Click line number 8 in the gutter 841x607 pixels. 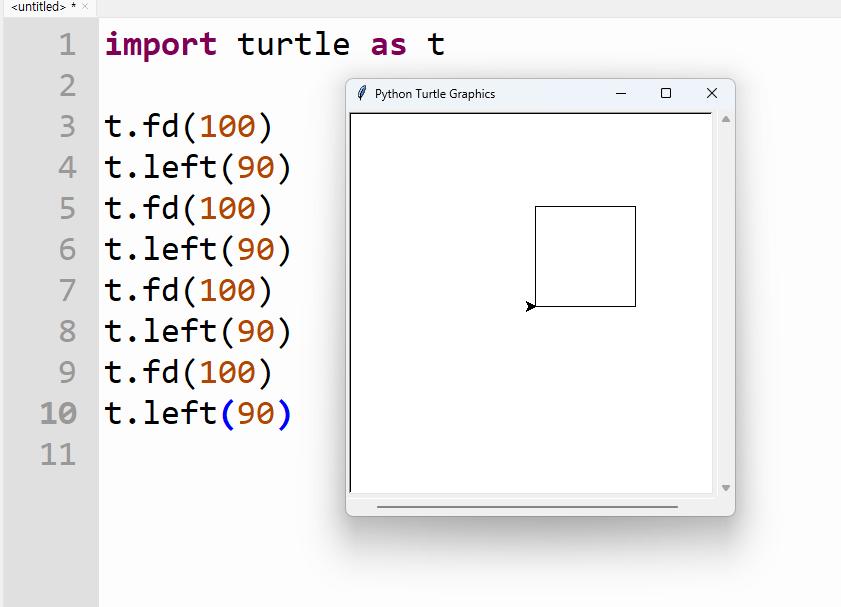tap(67, 331)
